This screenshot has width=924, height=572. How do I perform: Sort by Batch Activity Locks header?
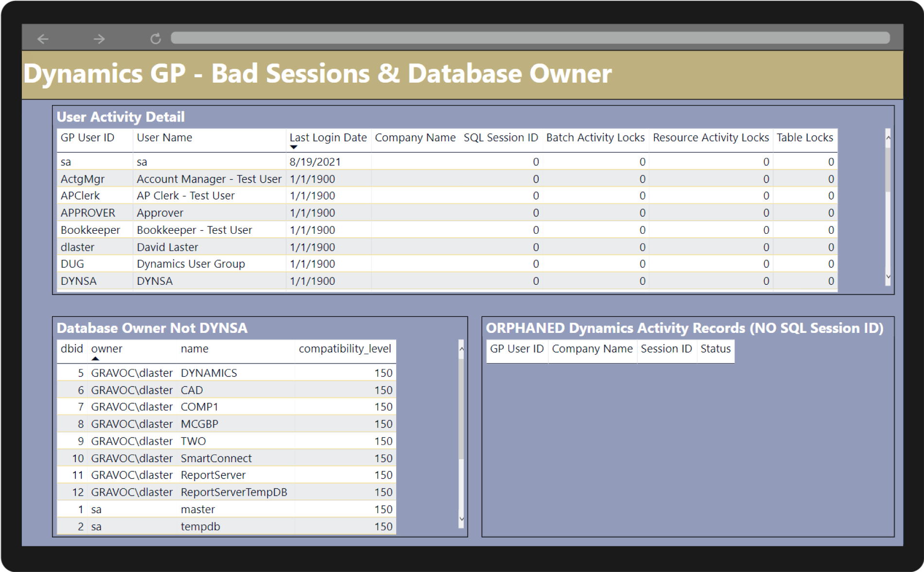click(595, 138)
